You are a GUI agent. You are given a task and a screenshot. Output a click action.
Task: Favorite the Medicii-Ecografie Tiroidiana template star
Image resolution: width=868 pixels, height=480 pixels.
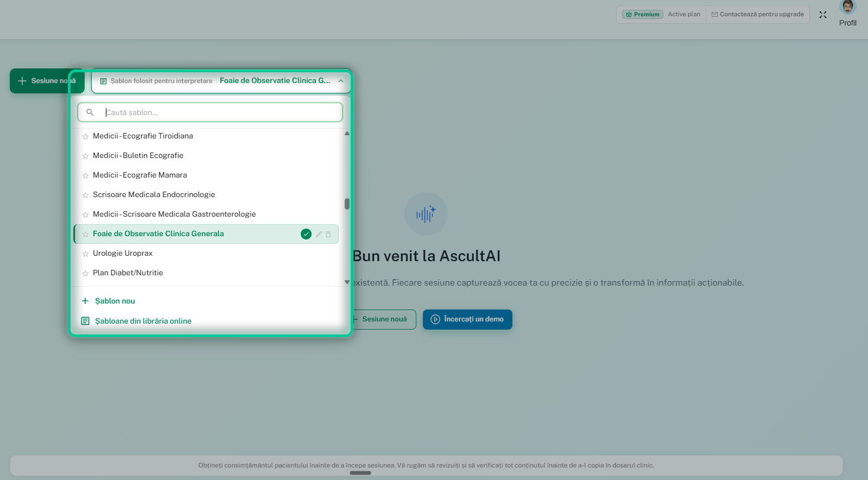pyautogui.click(x=85, y=136)
